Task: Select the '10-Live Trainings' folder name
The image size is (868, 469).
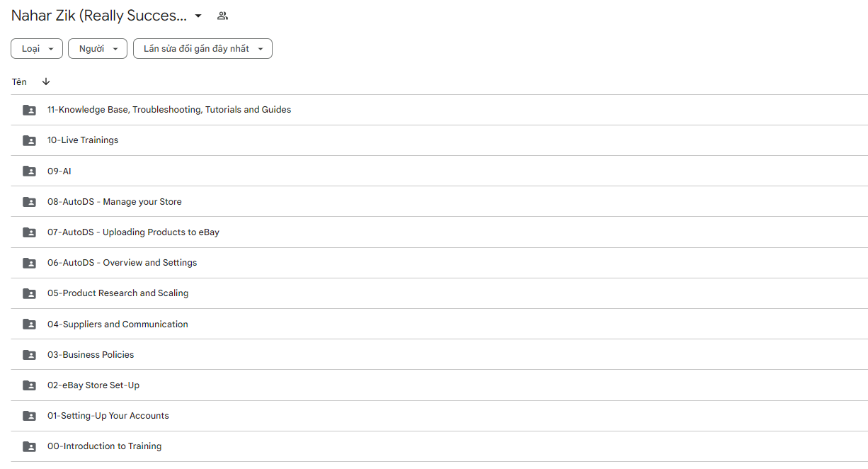Action: click(x=83, y=140)
